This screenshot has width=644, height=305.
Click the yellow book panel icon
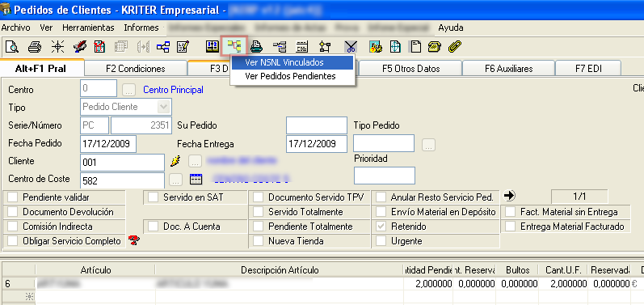(212, 46)
